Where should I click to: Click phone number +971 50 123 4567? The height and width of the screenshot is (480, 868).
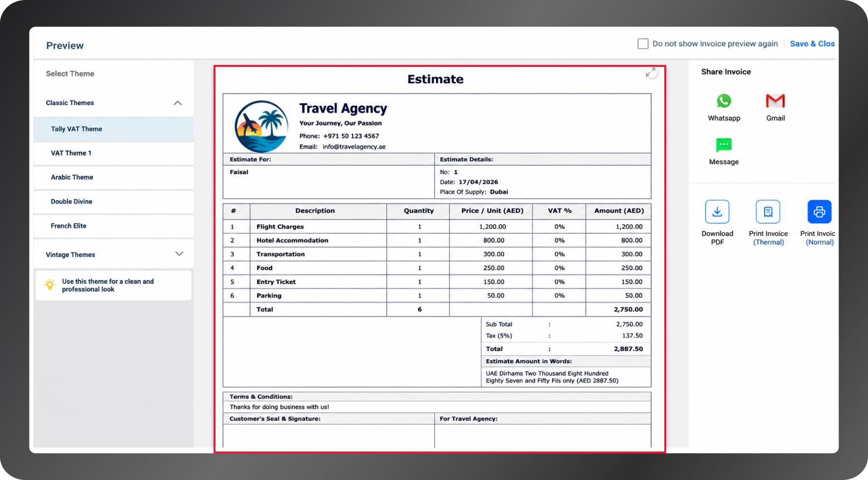tap(351, 136)
